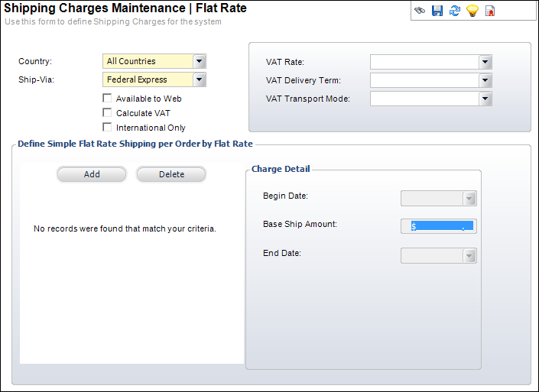539x392 pixels.
Task: Open the light bulb tips icon
Action: [472, 11]
